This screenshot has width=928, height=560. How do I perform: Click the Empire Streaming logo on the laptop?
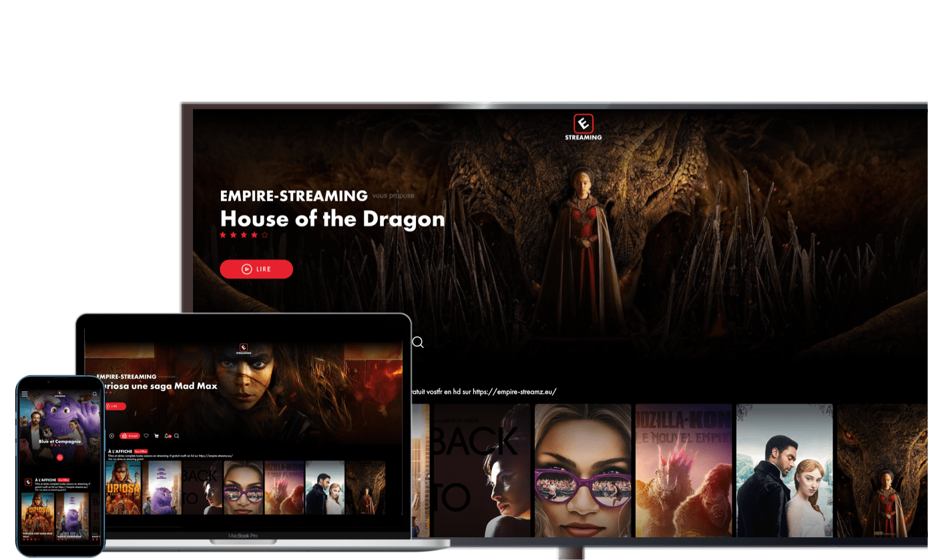[x=244, y=349]
